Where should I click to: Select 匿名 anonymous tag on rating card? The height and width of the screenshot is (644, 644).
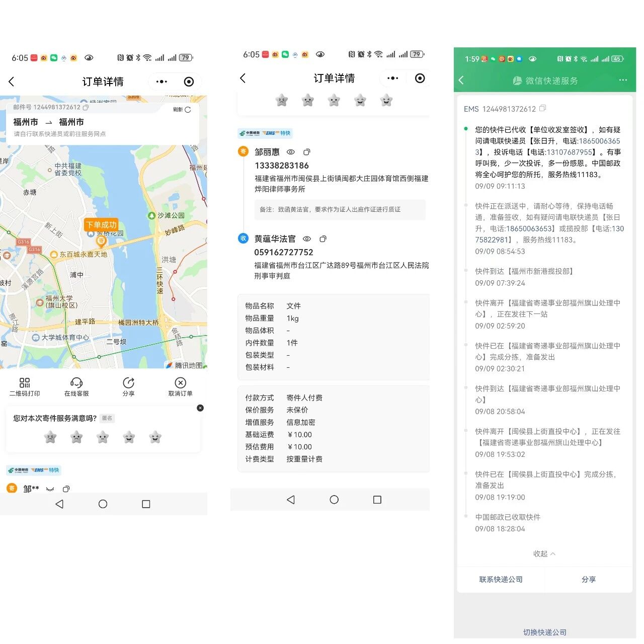[x=107, y=418]
